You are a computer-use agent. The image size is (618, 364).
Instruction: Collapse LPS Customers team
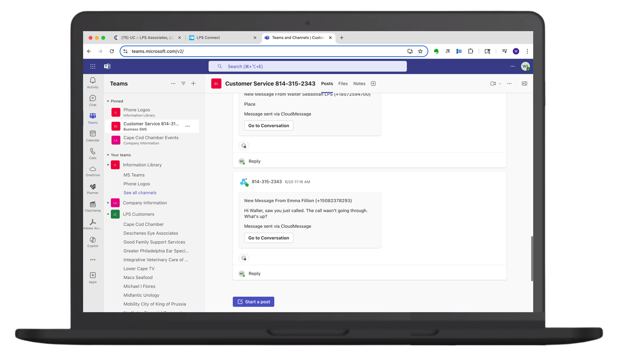pyautogui.click(x=108, y=214)
